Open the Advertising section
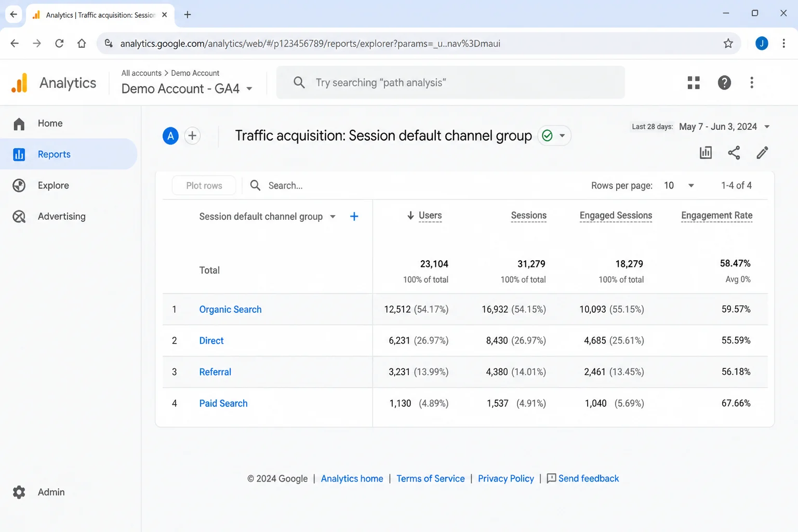 point(61,217)
